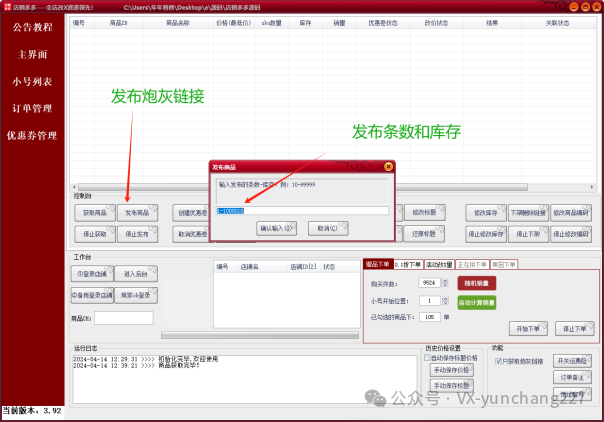Click the 取消优惠卷 button
Screen dimensions: 604x422
(x=191, y=234)
